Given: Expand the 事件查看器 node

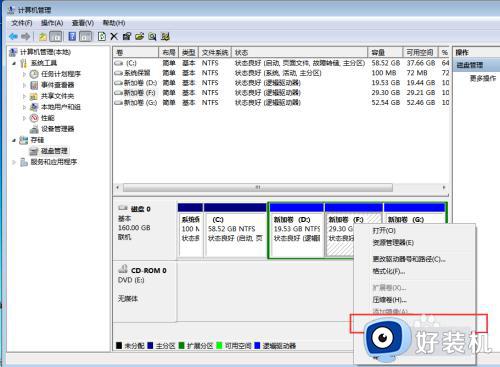Looking at the screenshot, I should click(x=24, y=85).
